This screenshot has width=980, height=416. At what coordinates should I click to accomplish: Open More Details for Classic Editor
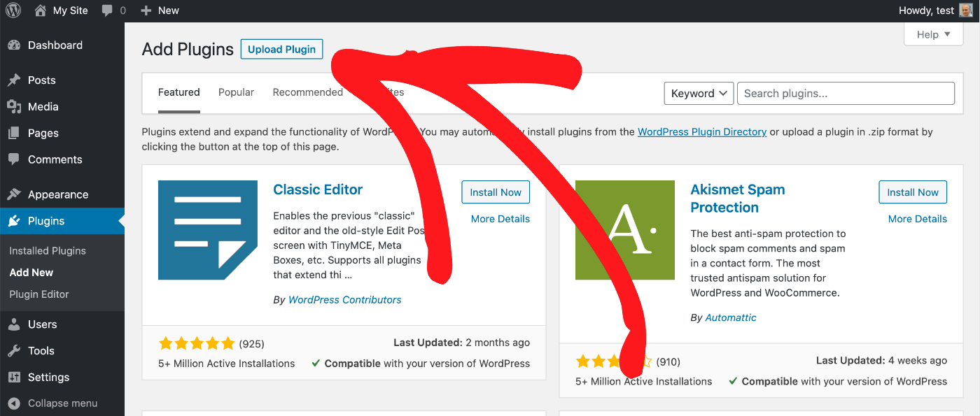point(500,219)
